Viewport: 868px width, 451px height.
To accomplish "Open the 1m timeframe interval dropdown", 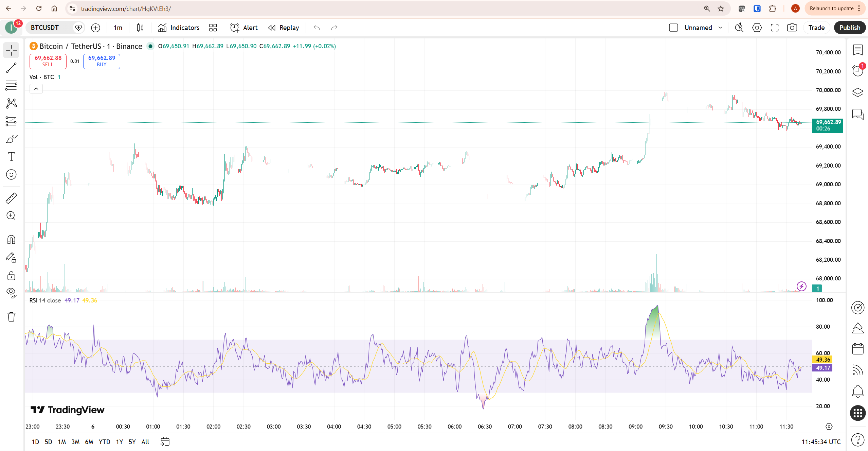I will pos(117,28).
